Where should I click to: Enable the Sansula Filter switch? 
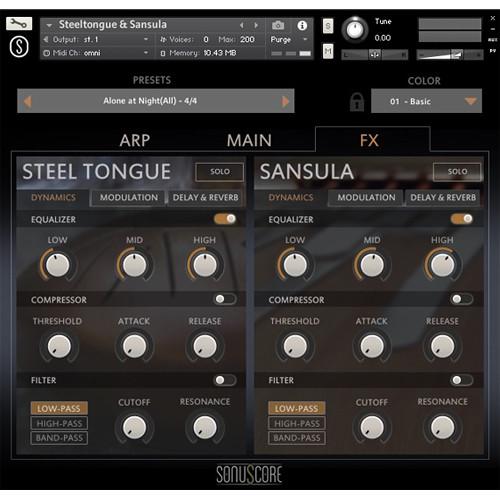click(462, 380)
